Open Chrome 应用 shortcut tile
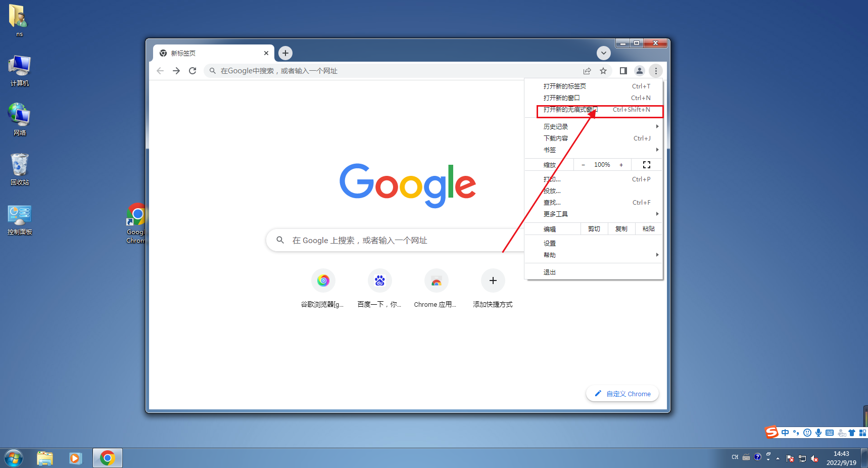This screenshot has height=468, width=868. pyautogui.click(x=436, y=289)
